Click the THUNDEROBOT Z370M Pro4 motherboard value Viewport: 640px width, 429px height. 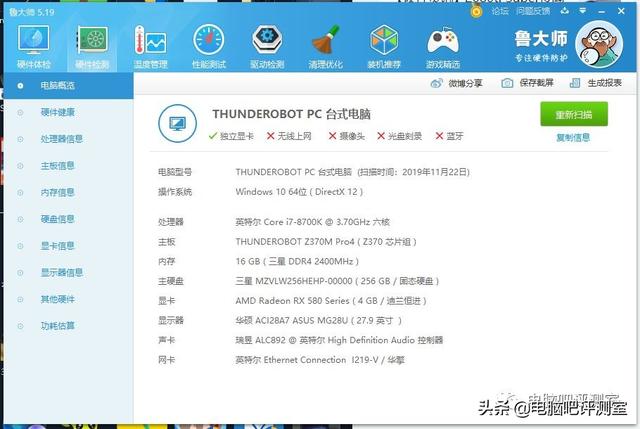(326, 242)
